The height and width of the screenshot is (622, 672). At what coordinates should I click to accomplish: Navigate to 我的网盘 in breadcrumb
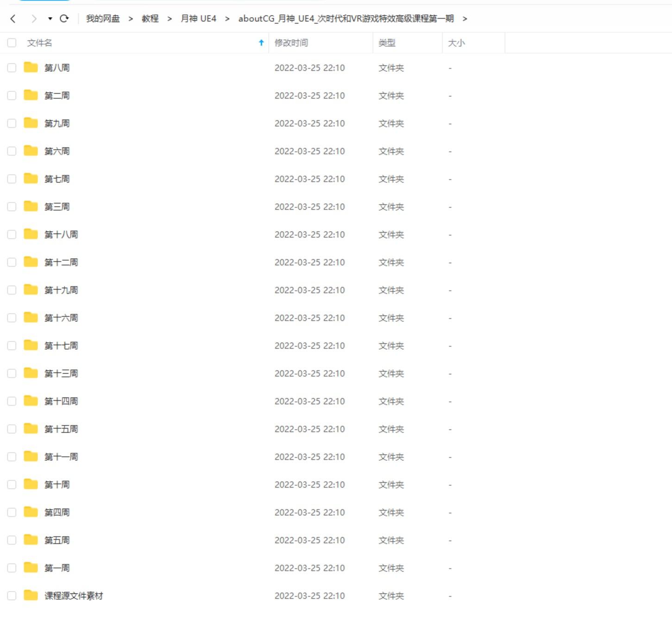[103, 19]
